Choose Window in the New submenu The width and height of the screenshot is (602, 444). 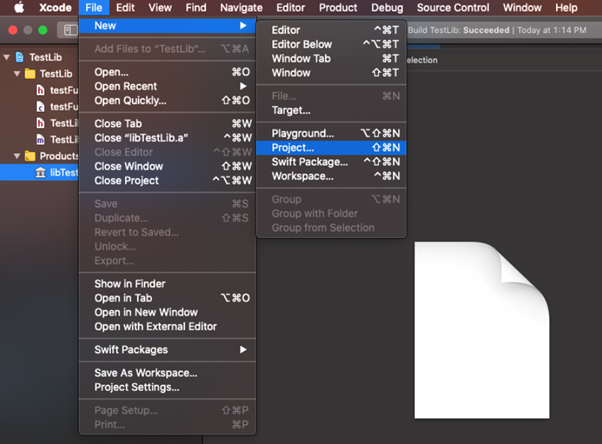(331, 73)
